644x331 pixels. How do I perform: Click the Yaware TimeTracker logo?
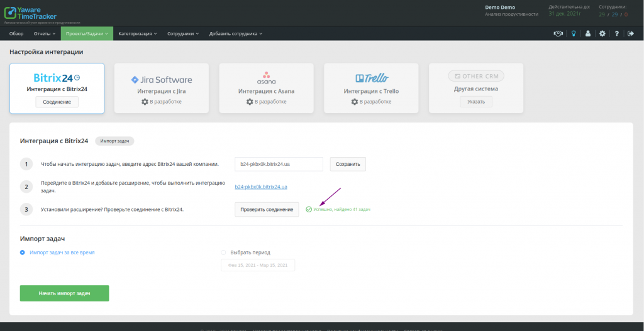[30, 13]
